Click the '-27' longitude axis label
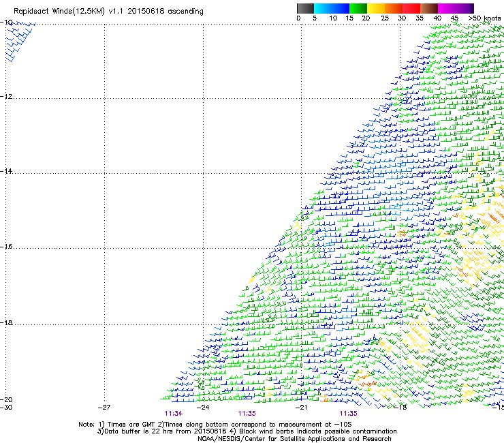Viewport: 504px width, 443px height. click(104, 408)
